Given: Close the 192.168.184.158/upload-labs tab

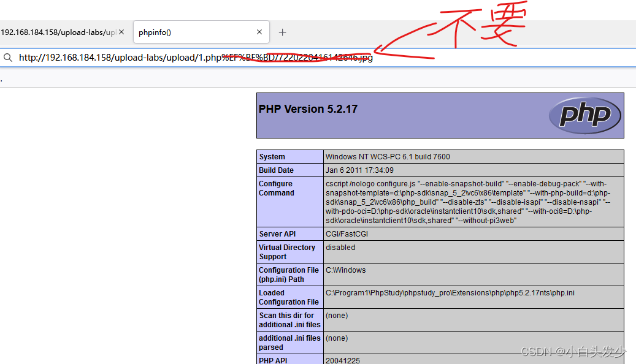Looking at the screenshot, I should tap(121, 32).
